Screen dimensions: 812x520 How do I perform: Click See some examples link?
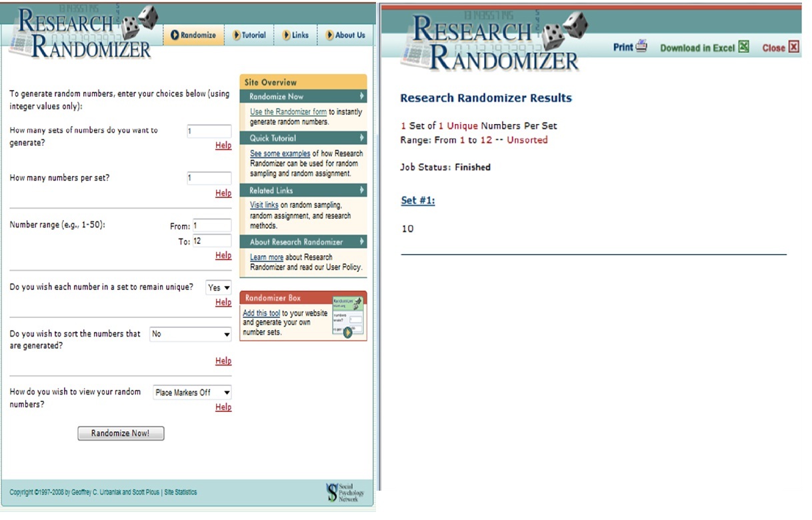280,154
